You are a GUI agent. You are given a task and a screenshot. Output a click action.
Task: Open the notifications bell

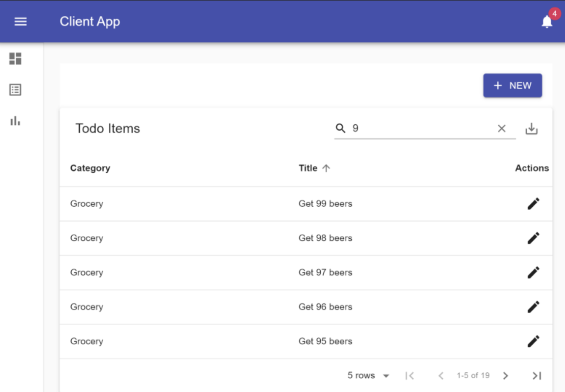(x=547, y=22)
